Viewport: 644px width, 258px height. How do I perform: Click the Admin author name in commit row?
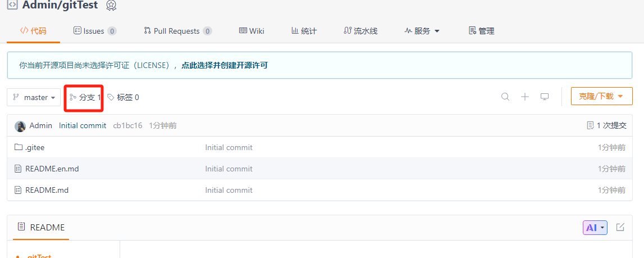point(40,125)
